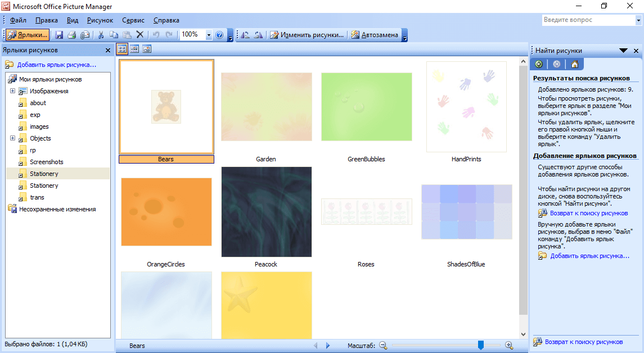Image resolution: width=644 pixels, height=353 pixels.
Task: Expand the Изображения tree node
Action: 12,91
